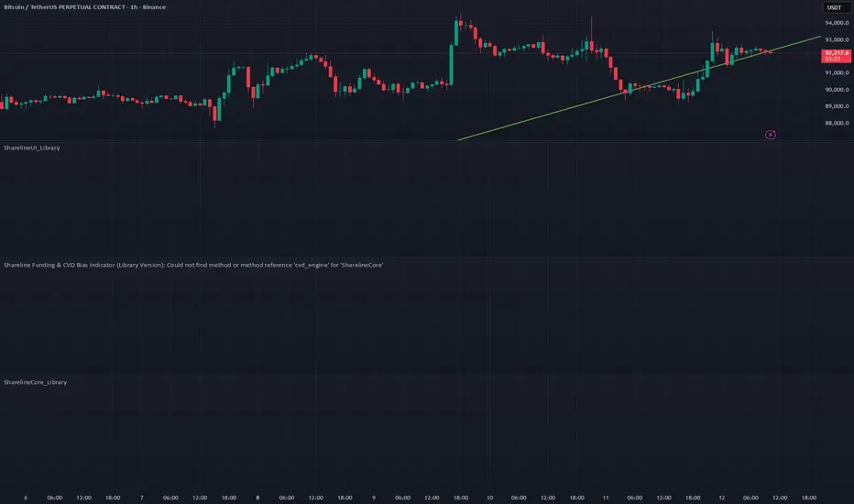Click the Shareline Funding & CVD error message
The image size is (854, 504).
pos(193,265)
